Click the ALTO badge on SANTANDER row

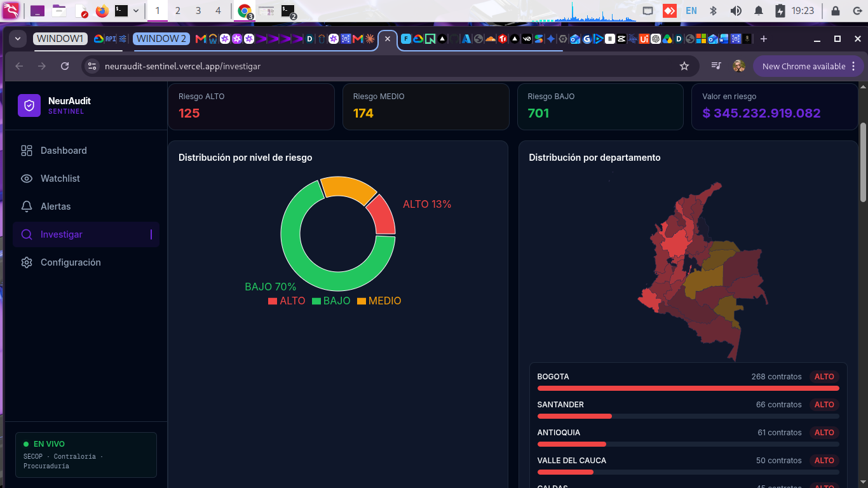click(824, 405)
